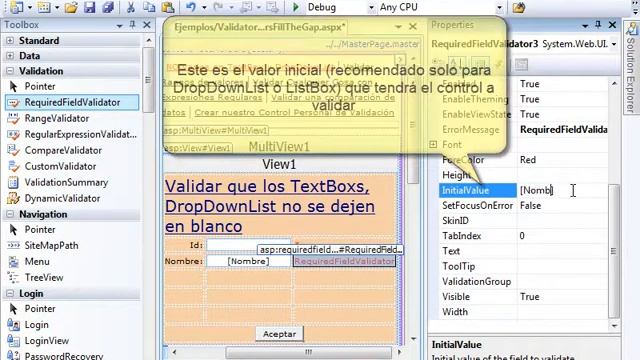Image resolution: width=640 pixels, height=360 pixels.
Task: Select the RequiredFieldValidator control in designer
Action: (x=344, y=261)
